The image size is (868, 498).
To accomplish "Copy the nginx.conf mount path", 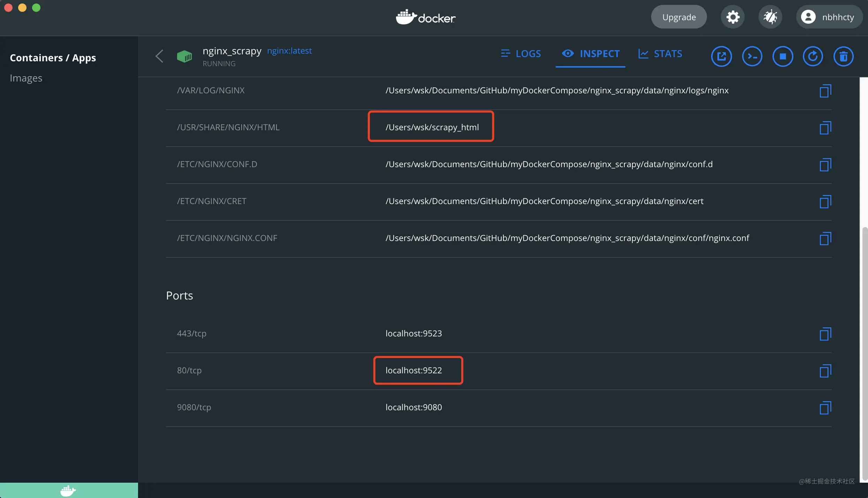I will click(x=825, y=239).
